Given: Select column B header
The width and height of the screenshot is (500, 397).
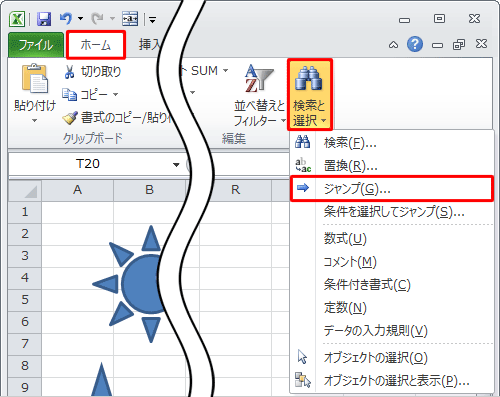Looking at the screenshot, I should (x=149, y=190).
